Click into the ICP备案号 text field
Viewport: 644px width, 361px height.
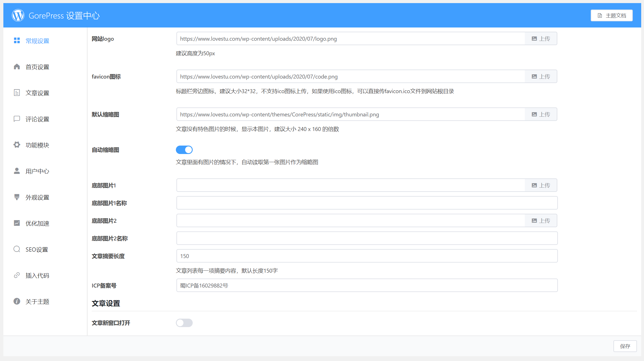[367, 286]
